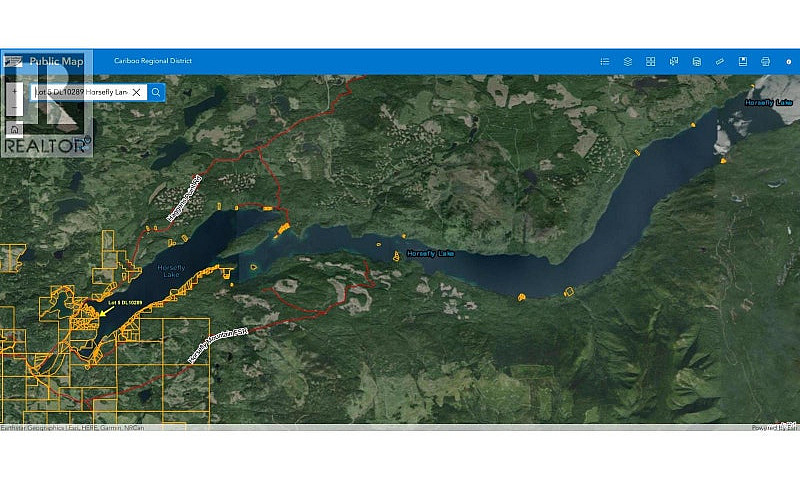800x480 pixels.
Task: Return to default map extent (home)
Action: (14, 129)
